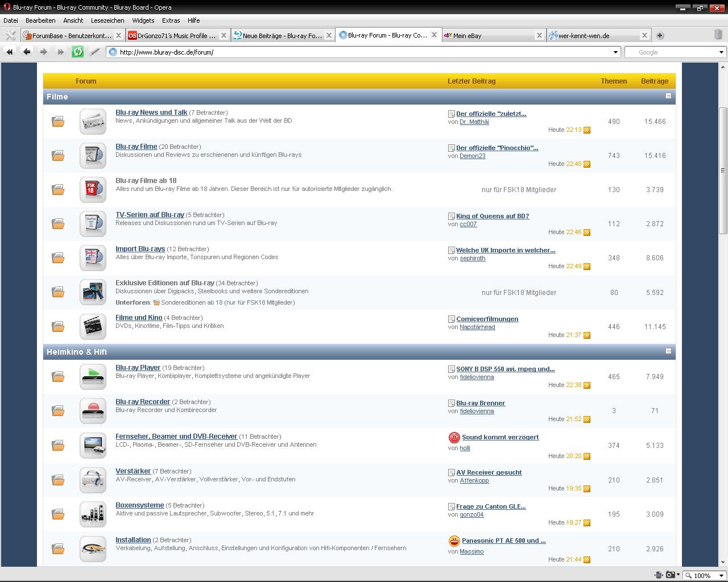Open the Hilfe menu
Screen dimensions: 728x582
point(194,20)
